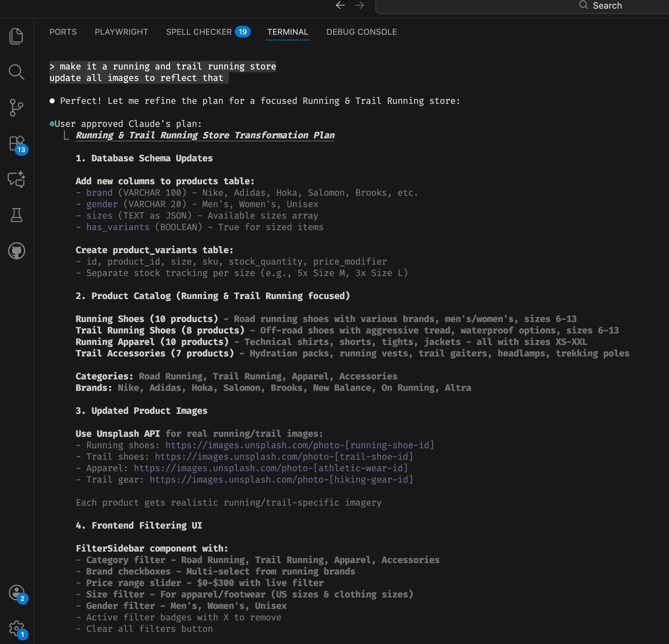The width and height of the screenshot is (669, 644).
Task: Click 'Running Apparel (10 products)' text
Action: point(152,342)
